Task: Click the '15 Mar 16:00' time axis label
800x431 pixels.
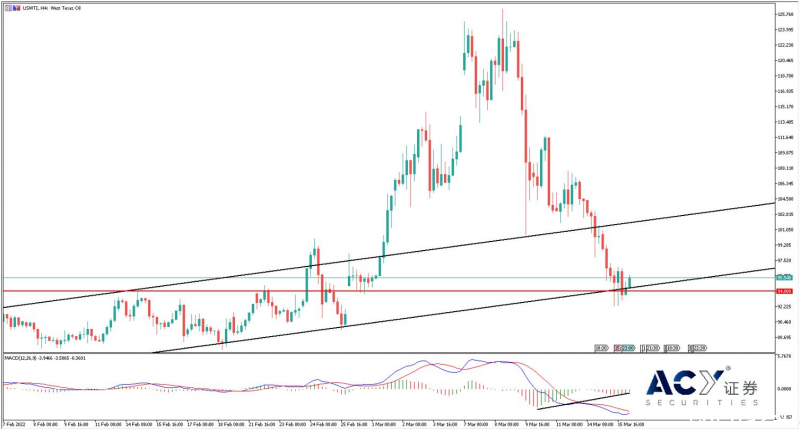Action: (631, 424)
